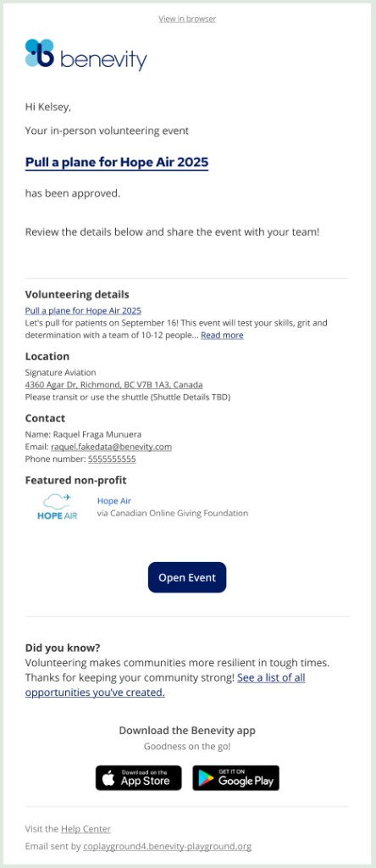
Task: Email raquel.fakedata@benevity.com
Action: pos(111,447)
